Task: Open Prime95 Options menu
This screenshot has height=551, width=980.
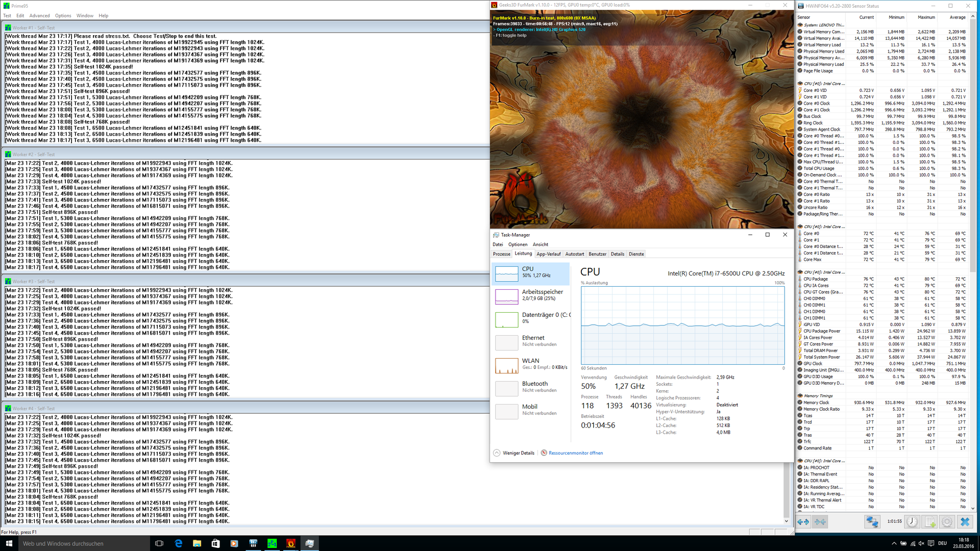Action: pyautogui.click(x=63, y=16)
